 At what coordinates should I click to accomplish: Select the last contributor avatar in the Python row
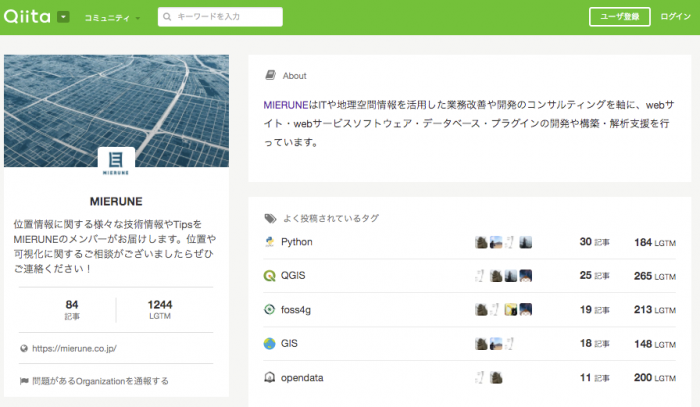525,242
